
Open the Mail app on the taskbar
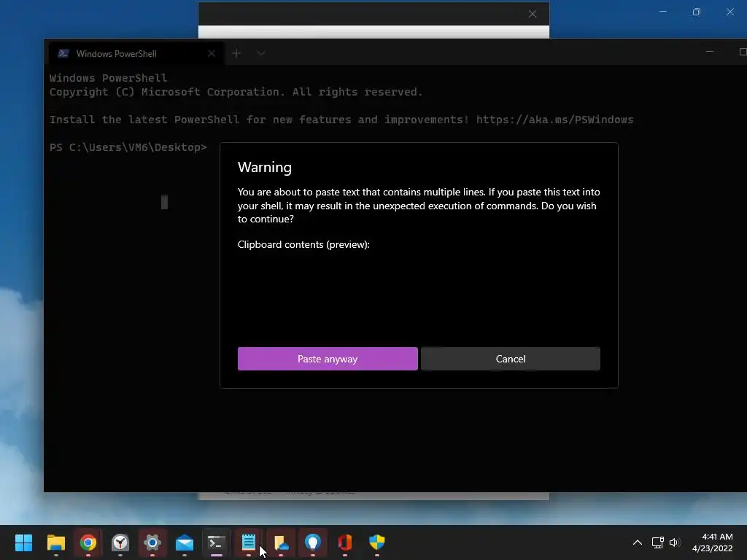[185, 542]
